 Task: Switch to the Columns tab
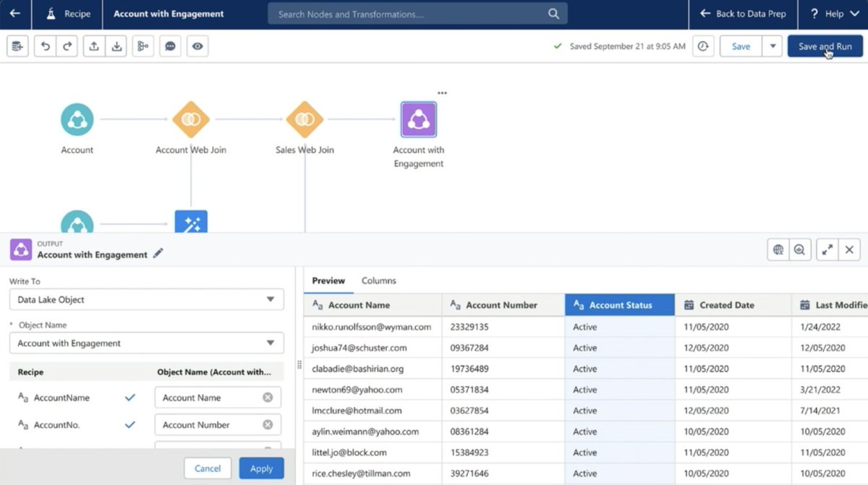point(379,280)
